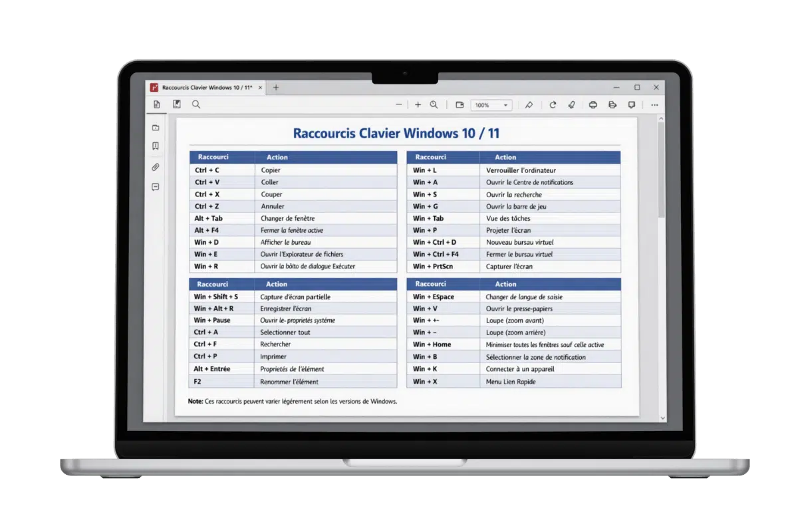Click the printer icon in toolbar
Image resolution: width=798 pixels, height=532 pixels.
coord(593,105)
